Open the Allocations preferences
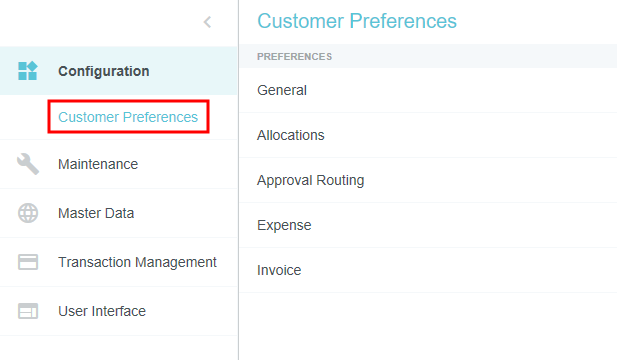 428,135
